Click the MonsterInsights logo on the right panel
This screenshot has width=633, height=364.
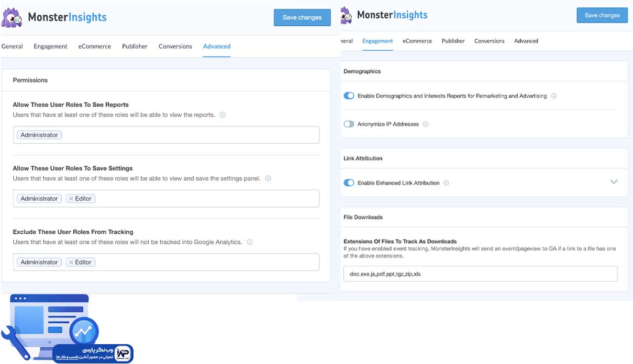pyautogui.click(x=346, y=15)
